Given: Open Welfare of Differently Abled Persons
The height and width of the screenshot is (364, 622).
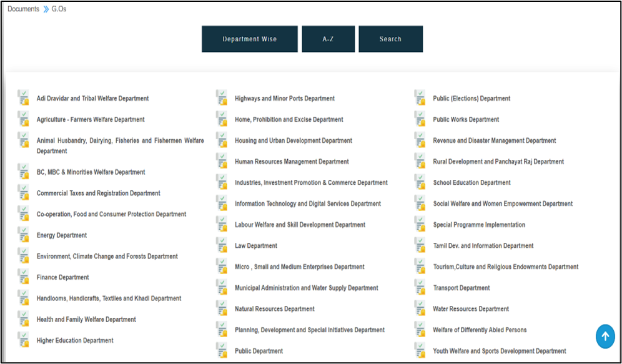Looking at the screenshot, I should [x=480, y=330].
